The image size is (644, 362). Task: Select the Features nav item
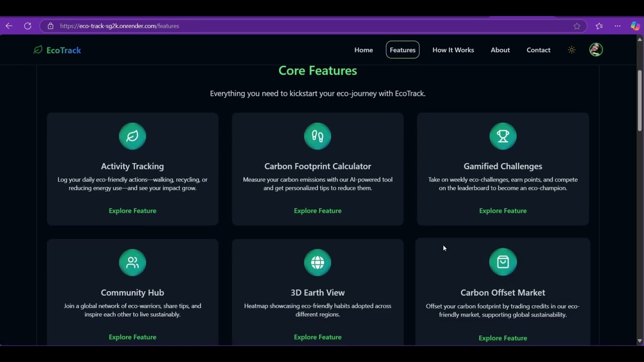pyautogui.click(x=403, y=50)
